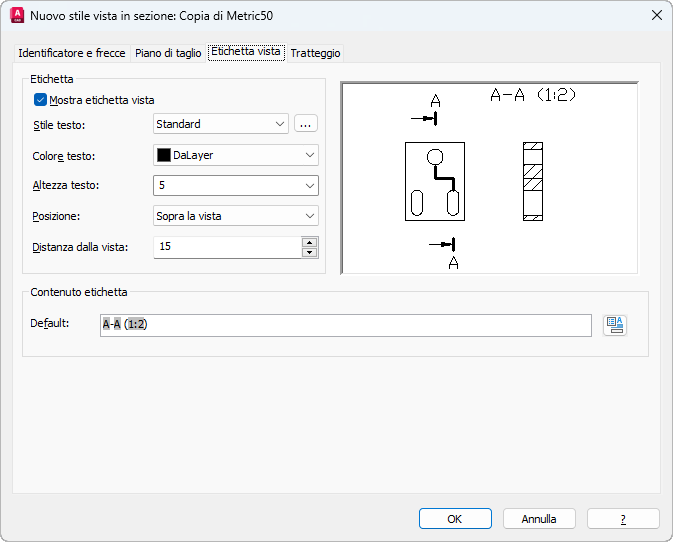Close the dialog with the X button
673x542 pixels.
(656, 15)
